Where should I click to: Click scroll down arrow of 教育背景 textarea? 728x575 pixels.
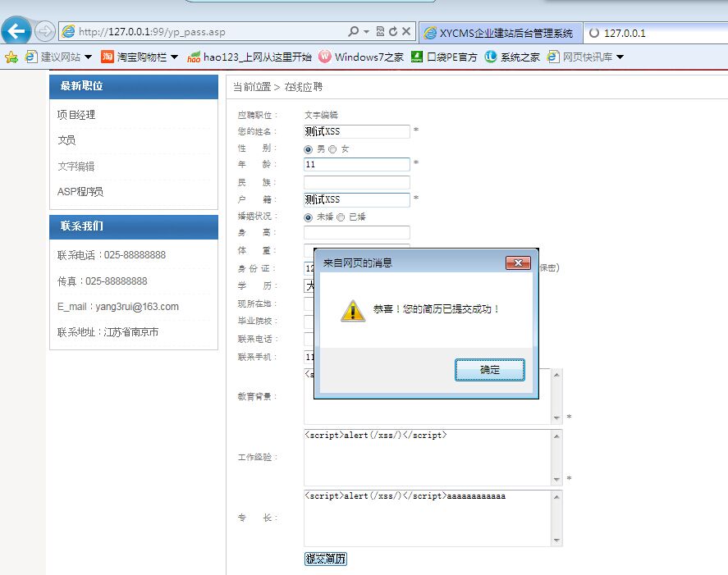pyautogui.click(x=556, y=418)
